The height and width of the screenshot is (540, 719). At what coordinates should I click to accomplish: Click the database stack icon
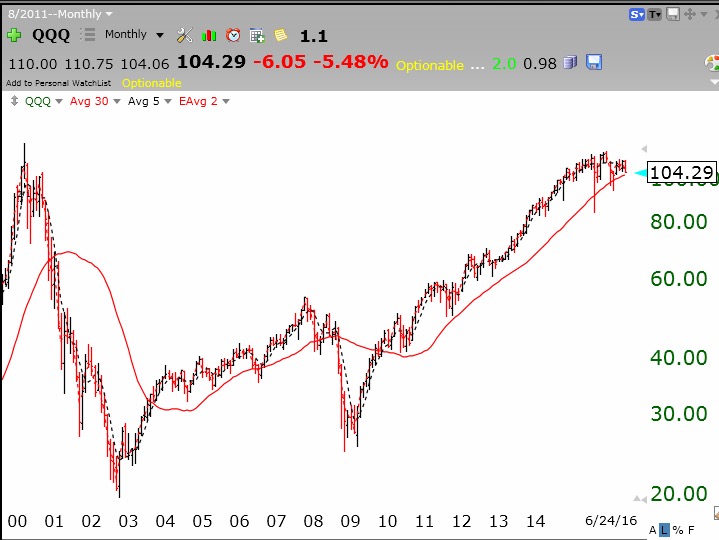tap(570, 62)
